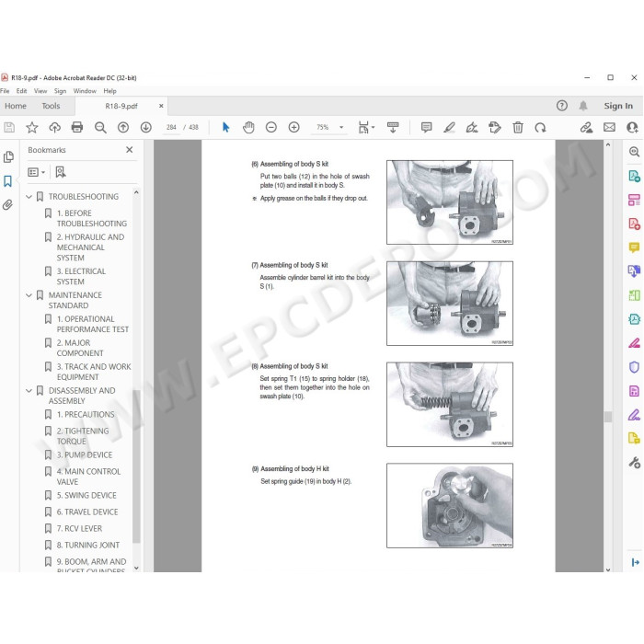This screenshot has height=644, width=644.
Task: Switch to the Home tab
Action: 16,106
